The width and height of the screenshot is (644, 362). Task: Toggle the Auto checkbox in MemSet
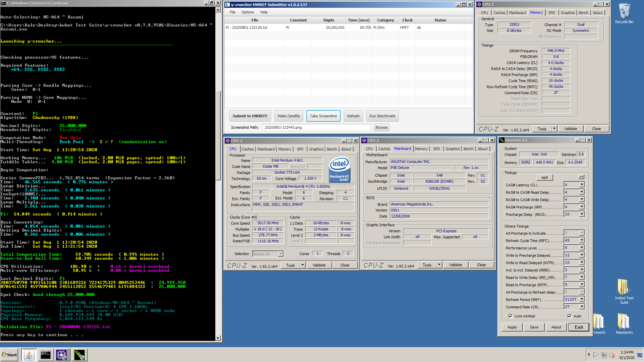point(570,316)
